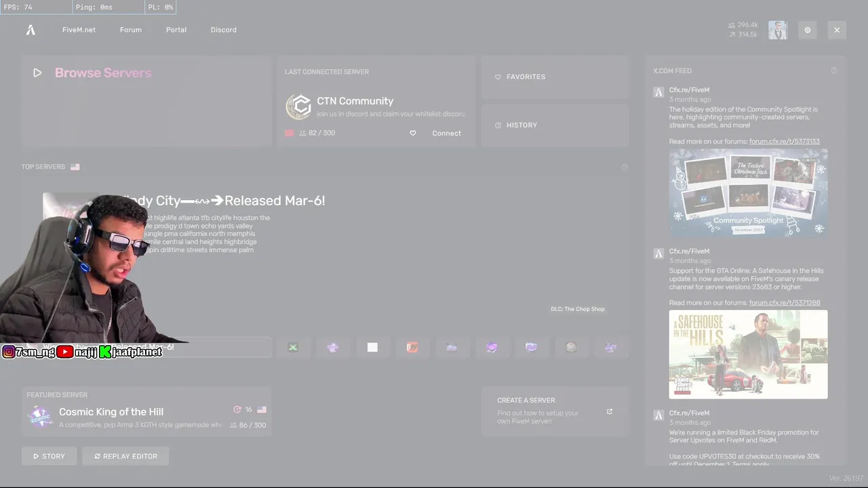Click the DLC: The Chop Shop tag
This screenshot has height=488, width=868.
tap(578, 309)
